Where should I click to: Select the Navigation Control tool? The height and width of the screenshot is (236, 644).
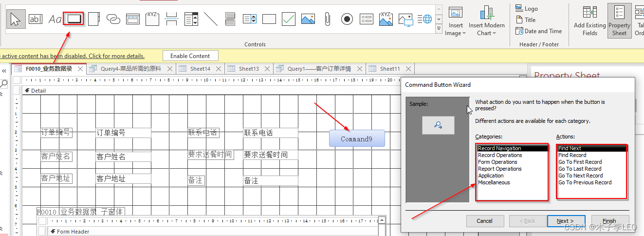pos(133,19)
